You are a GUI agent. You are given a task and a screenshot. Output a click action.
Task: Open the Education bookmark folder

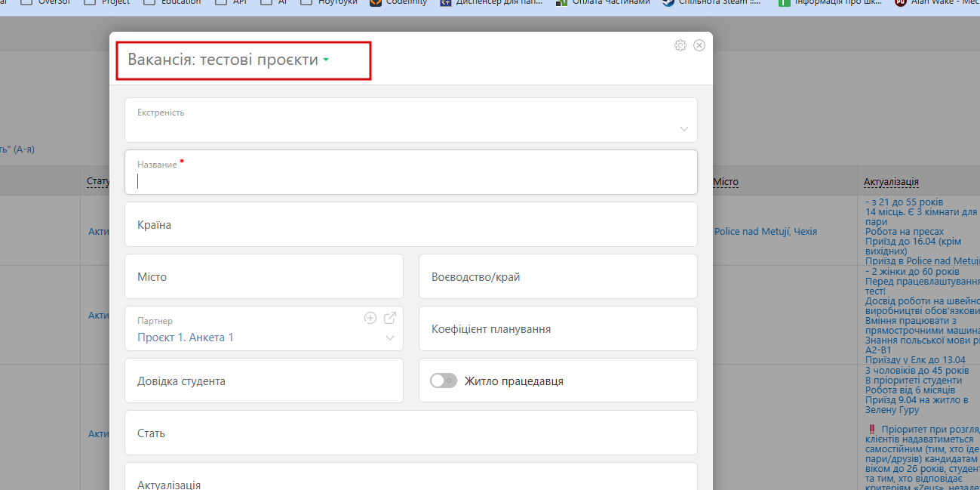coord(171,3)
